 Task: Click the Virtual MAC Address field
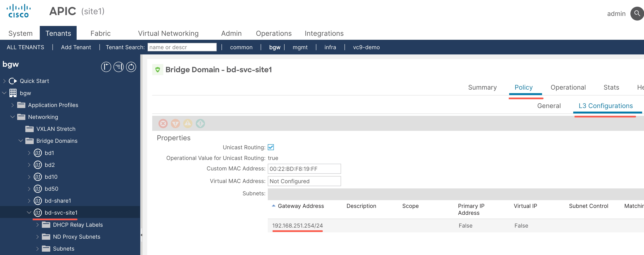click(x=304, y=181)
